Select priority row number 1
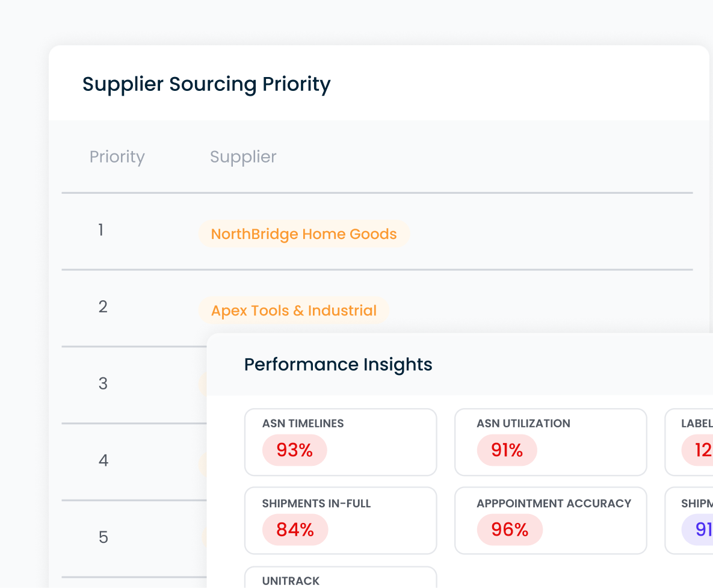This screenshot has width=713, height=588. click(101, 230)
